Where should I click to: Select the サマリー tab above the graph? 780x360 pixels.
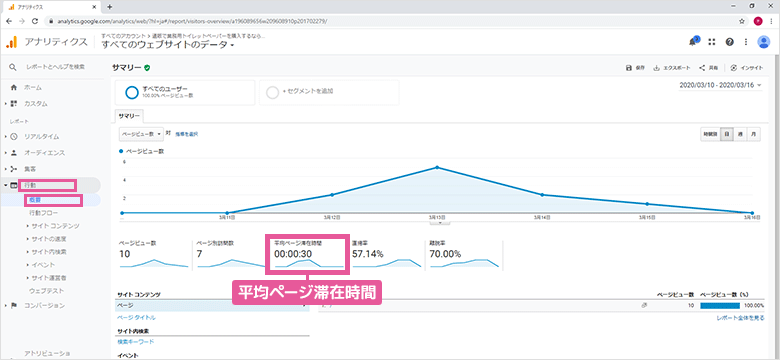pos(129,116)
